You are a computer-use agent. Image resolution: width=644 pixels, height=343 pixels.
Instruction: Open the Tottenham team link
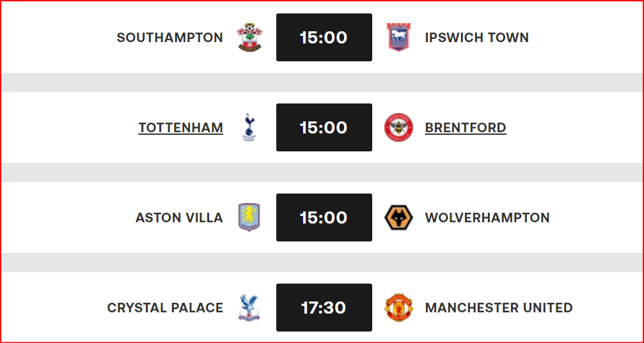pos(180,128)
